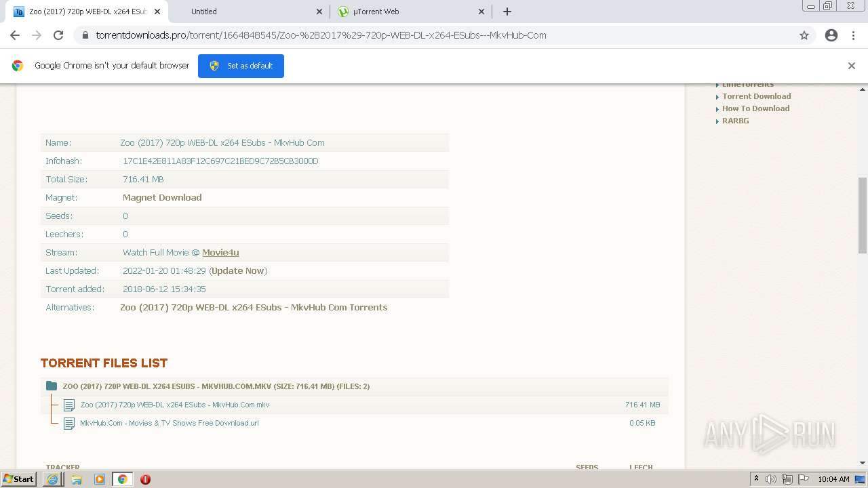
Task: Dismiss the default browser notification bar
Action: pyautogui.click(x=852, y=66)
